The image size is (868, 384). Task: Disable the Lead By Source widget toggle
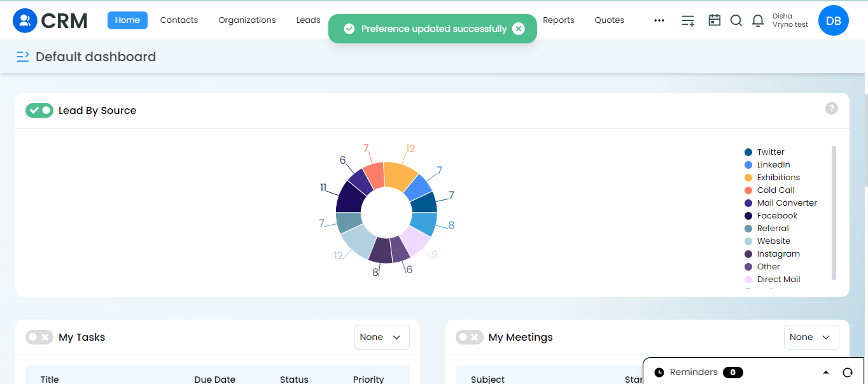[39, 110]
